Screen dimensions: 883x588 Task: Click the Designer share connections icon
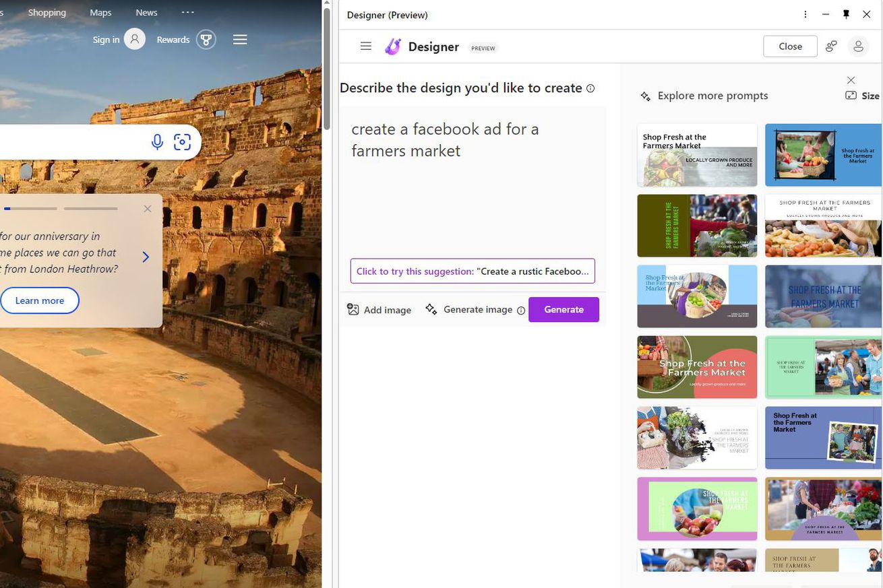[831, 46]
